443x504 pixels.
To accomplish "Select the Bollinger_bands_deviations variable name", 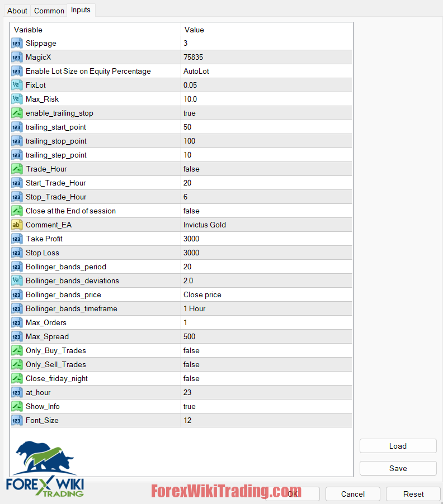I will 72,281.
